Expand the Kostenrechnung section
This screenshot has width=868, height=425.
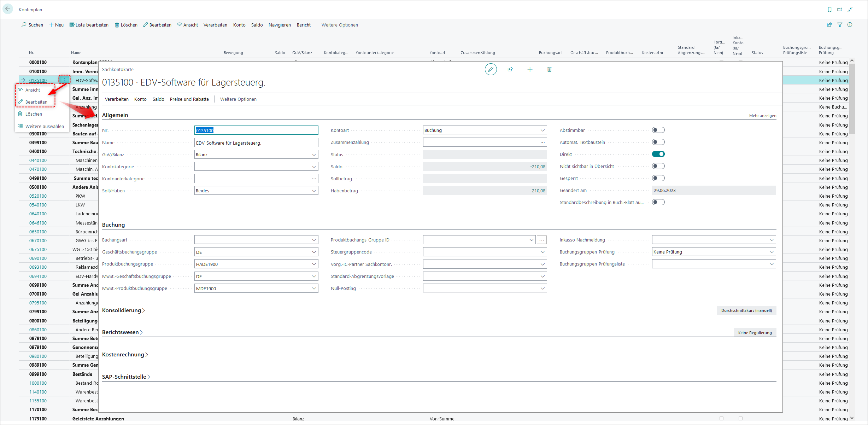click(125, 355)
